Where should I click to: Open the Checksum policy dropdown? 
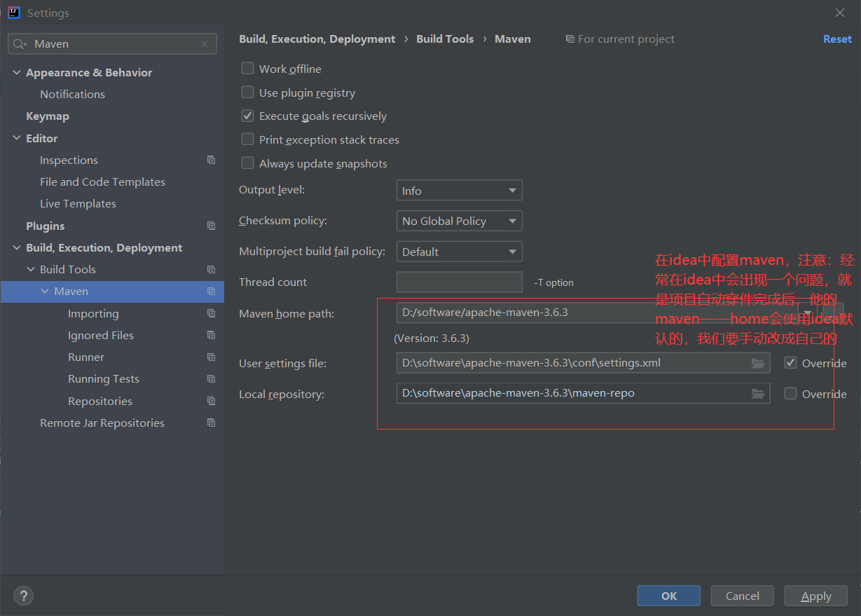[459, 221]
